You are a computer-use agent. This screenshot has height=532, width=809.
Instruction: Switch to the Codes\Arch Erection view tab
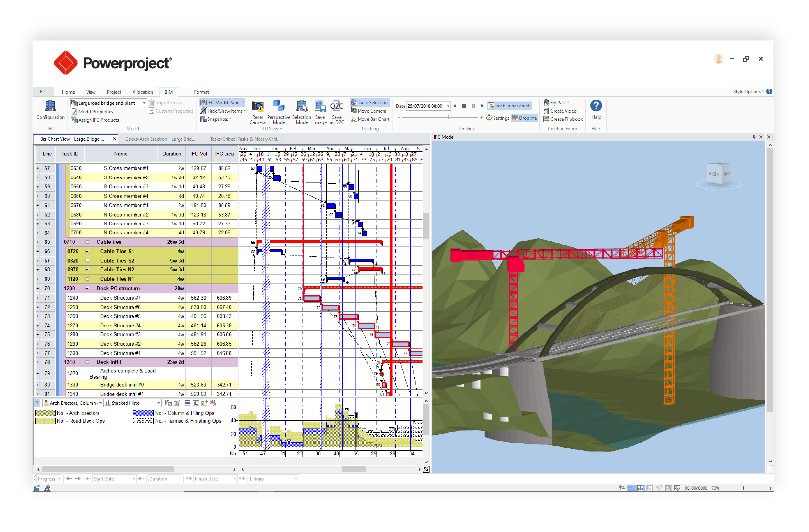pyautogui.click(x=160, y=139)
